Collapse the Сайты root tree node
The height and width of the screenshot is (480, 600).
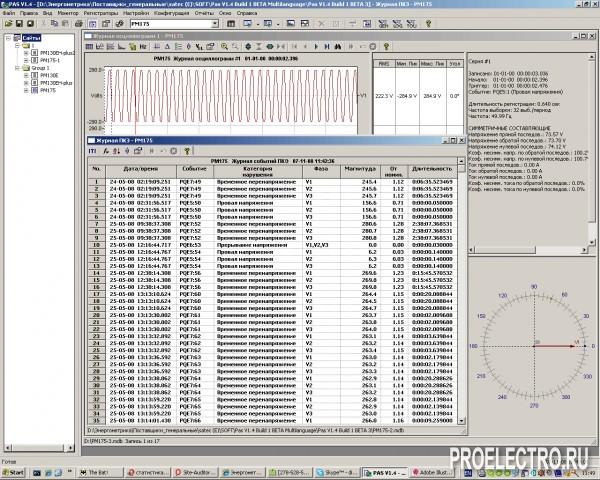(x=8, y=39)
